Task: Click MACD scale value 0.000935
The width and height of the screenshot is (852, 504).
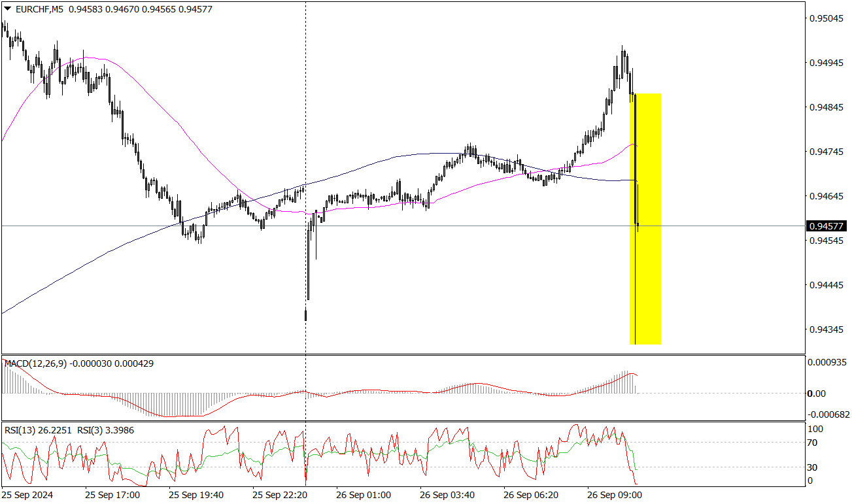Action: 828,361
